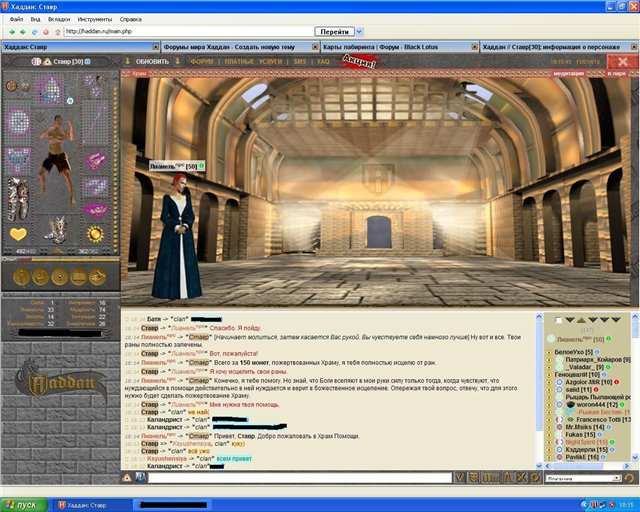
Task: Open the gold handshake button
Action: pos(98,277)
